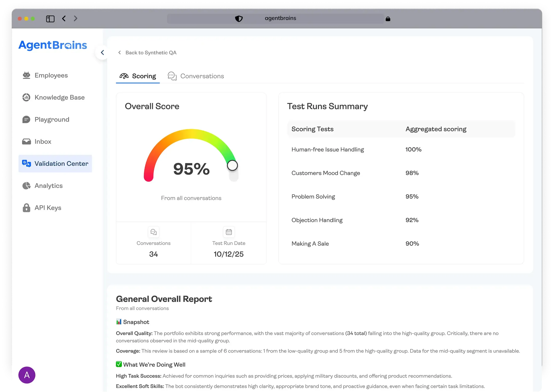Go back with browser back arrow

tap(64, 19)
